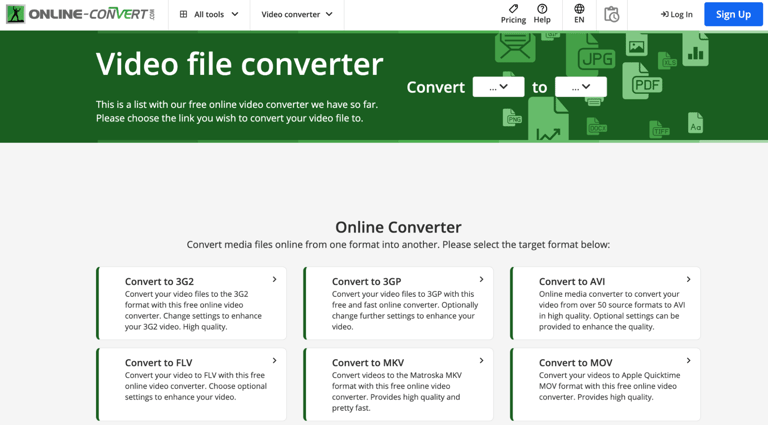Click the arrow on Convert to AVI card
This screenshot has height=425, width=768.
point(689,280)
